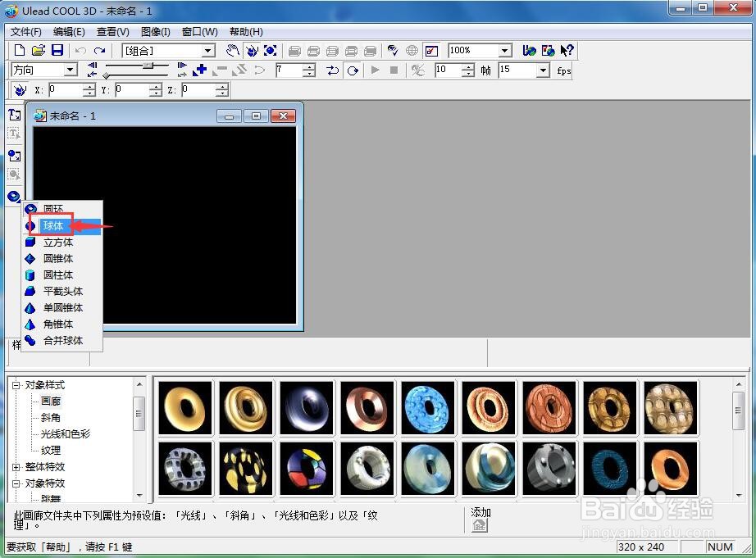The height and width of the screenshot is (558, 756).
Task: Select the blue patterned ring thumbnail
Action: coord(428,408)
